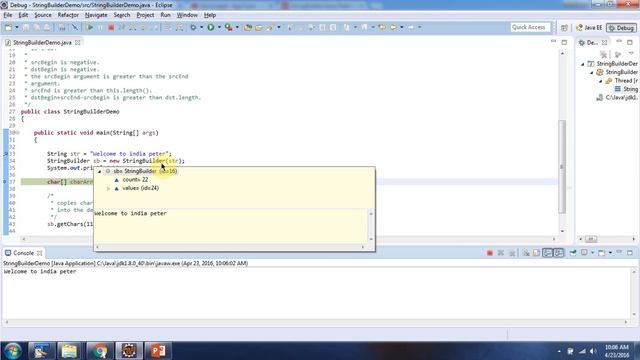This screenshot has height=360, width=640.
Task: Click Forward navigation arrow in toolbar
Action: click(411, 27)
